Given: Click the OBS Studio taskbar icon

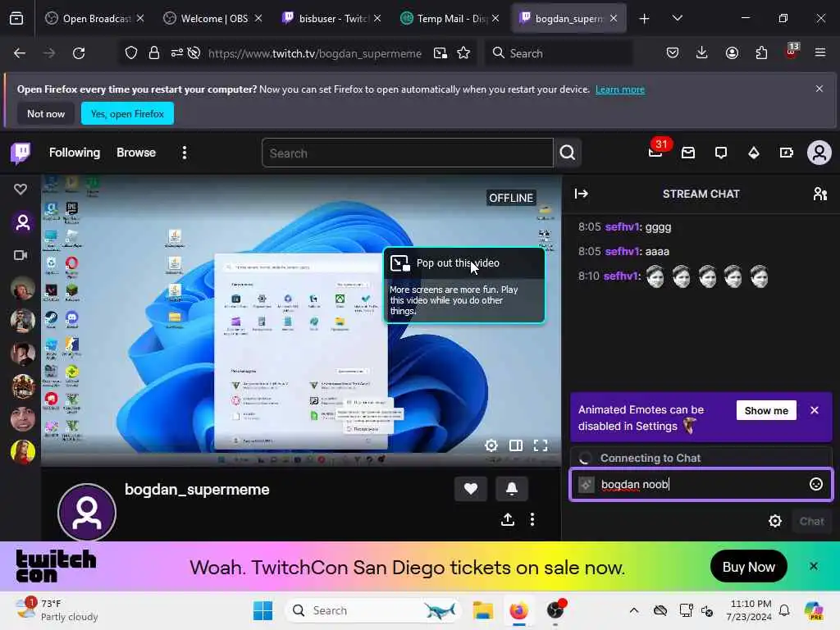Looking at the screenshot, I should [x=555, y=610].
